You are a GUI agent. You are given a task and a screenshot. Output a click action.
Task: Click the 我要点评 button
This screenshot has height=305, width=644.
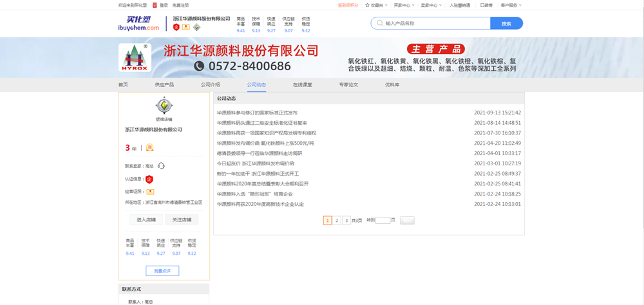[162, 271]
